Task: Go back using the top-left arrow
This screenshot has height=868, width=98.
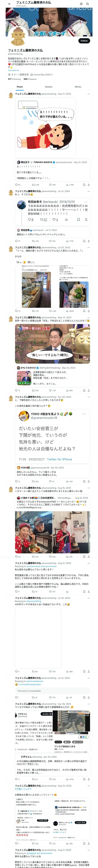Action: pos(9,4)
